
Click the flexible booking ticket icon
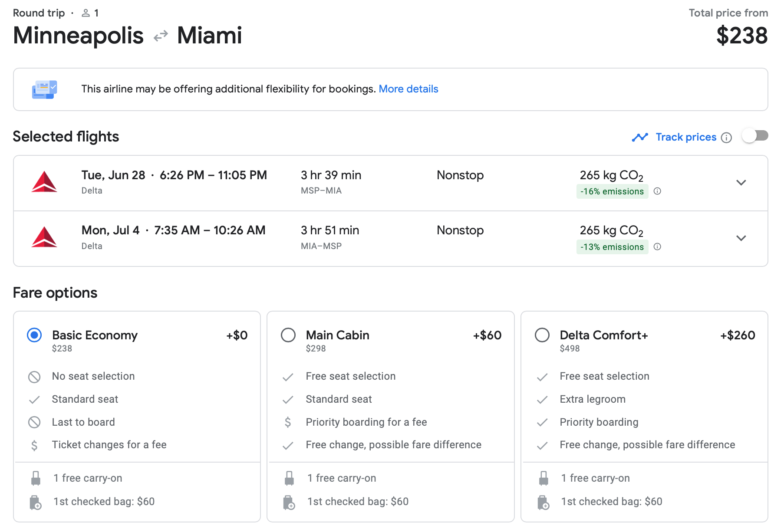44,89
